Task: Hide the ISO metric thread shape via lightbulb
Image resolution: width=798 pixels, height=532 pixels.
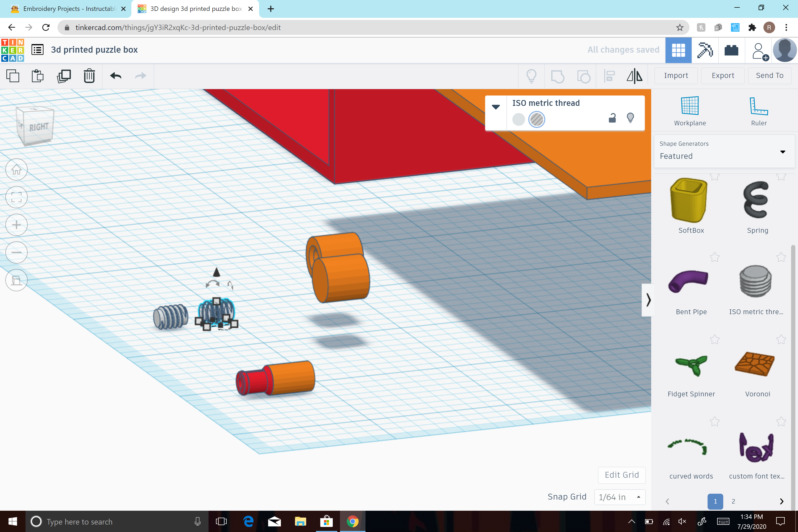Action: pyautogui.click(x=631, y=118)
